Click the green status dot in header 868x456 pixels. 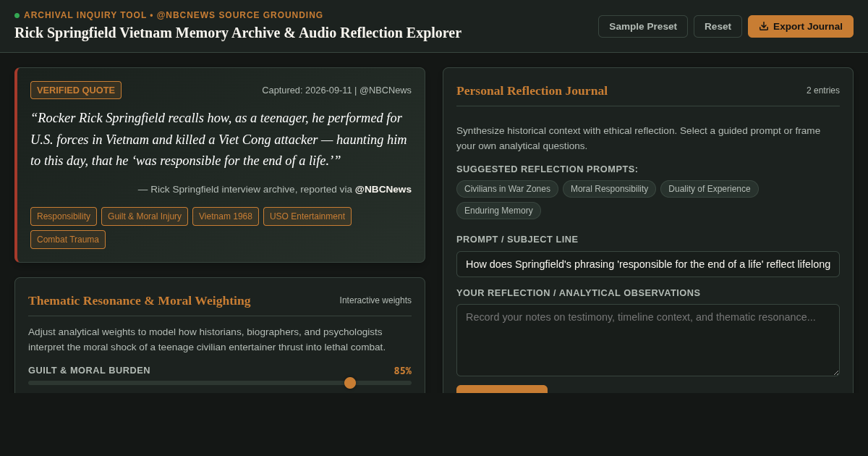click(17, 15)
